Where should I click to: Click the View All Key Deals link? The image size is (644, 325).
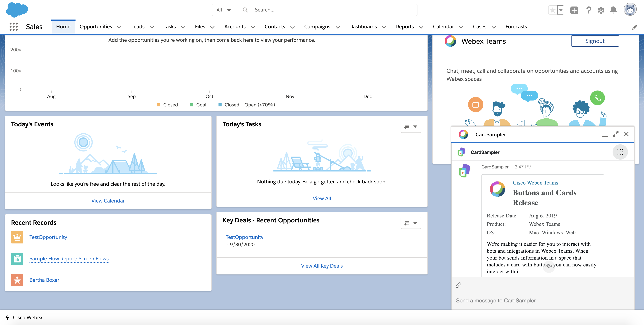click(322, 266)
